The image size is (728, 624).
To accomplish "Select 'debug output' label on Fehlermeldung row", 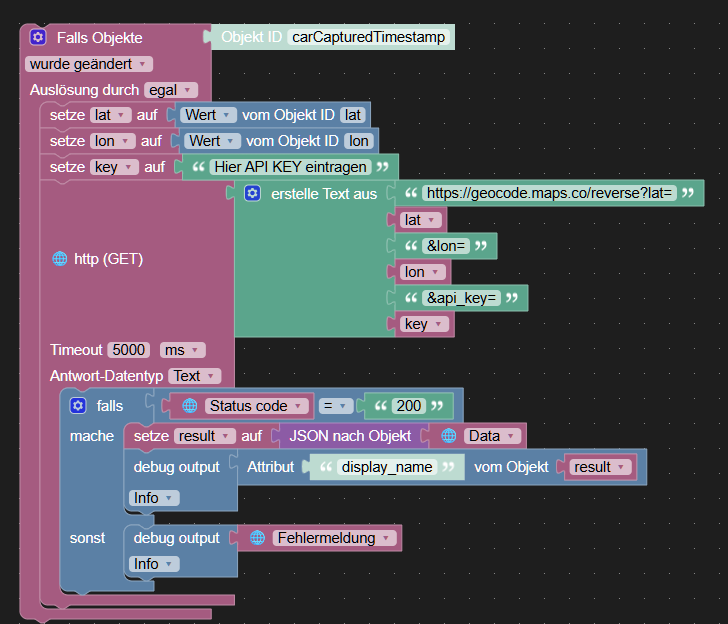I will 176,538.
